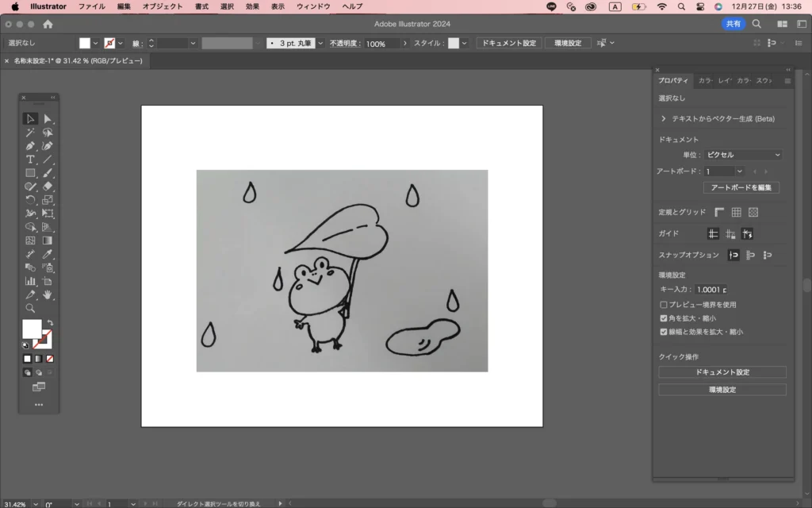
Task: Click ドキュメント設定 under クイック操作
Action: pyautogui.click(x=722, y=372)
